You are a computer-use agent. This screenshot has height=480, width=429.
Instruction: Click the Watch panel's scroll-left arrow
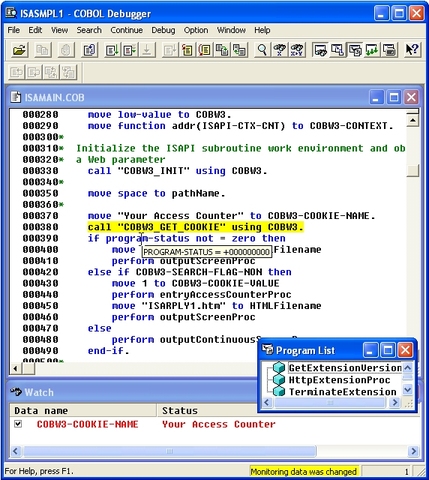point(15,451)
